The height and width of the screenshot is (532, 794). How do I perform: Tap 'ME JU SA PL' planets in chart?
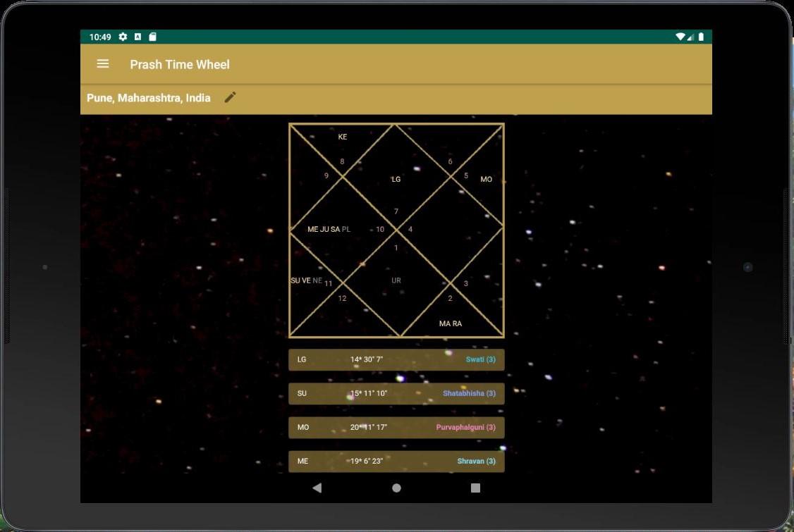tap(329, 229)
